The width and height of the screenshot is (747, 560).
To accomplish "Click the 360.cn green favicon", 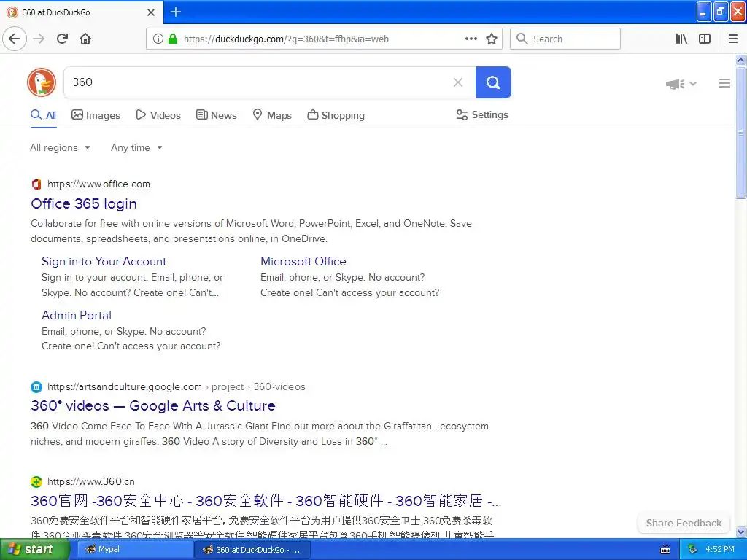I will [x=36, y=482].
